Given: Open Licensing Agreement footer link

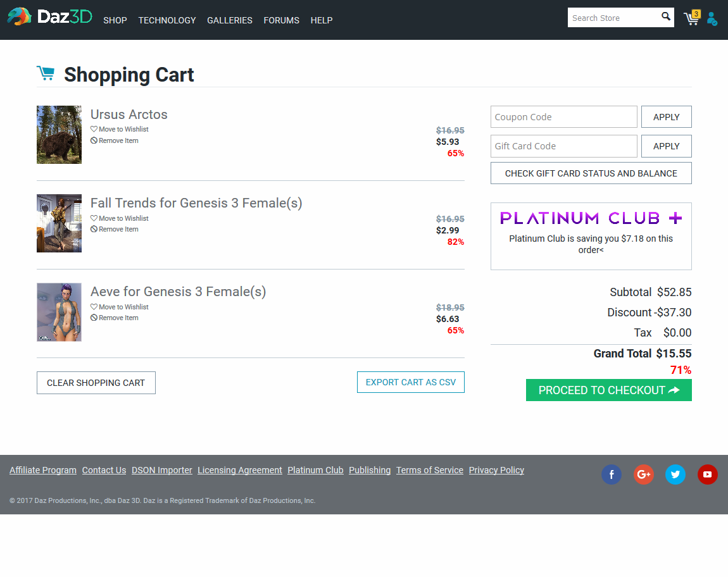Looking at the screenshot, I should 239,470.
